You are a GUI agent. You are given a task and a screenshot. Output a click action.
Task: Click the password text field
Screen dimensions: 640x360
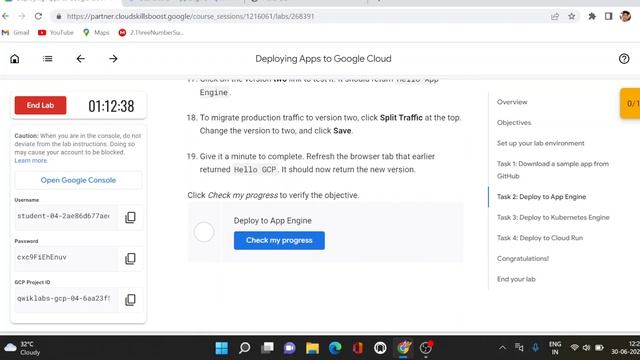click(x=65, y=258)
